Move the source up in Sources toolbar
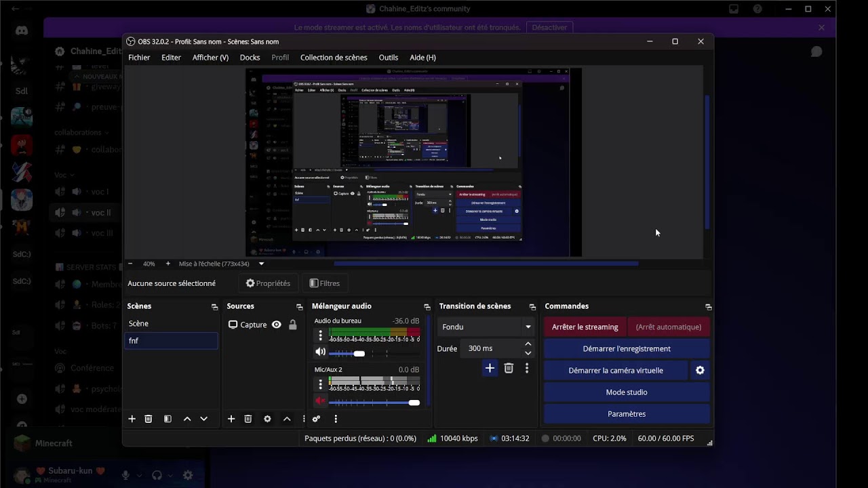Viewport: 868px width, 488px height. 287,419
